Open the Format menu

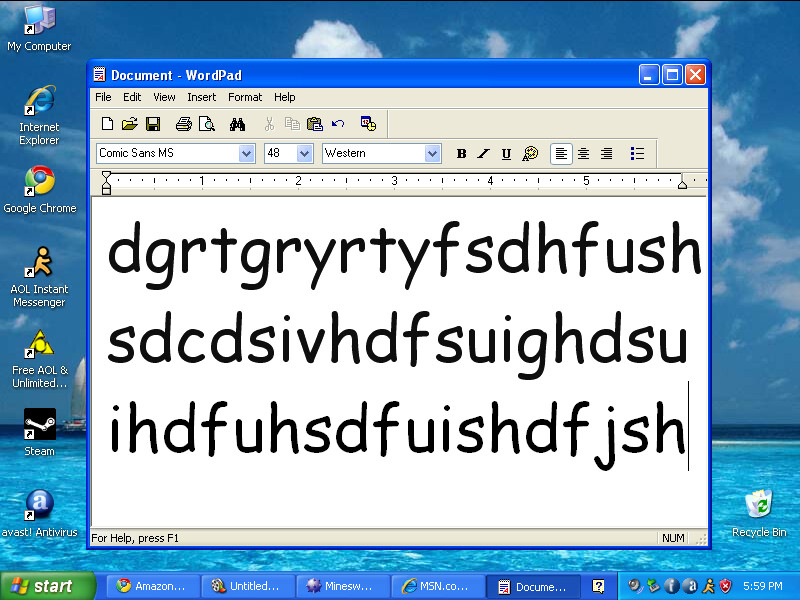click(244, 97)
